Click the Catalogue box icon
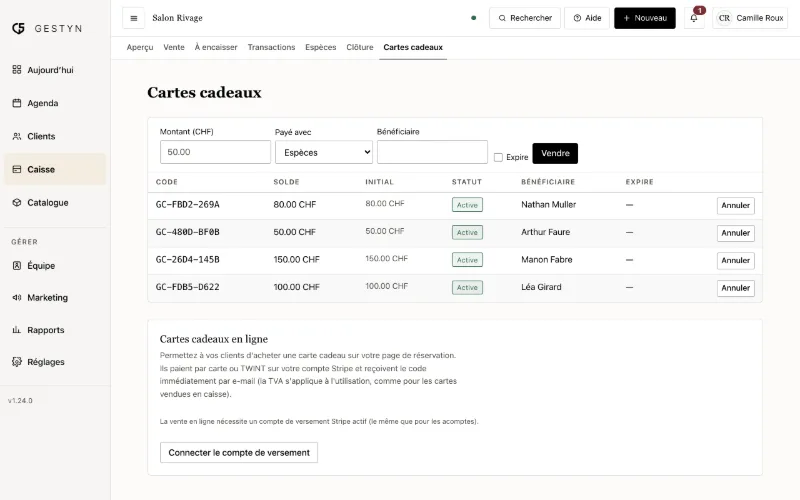This screenshot has width=800, height=500. coord(17,203)
